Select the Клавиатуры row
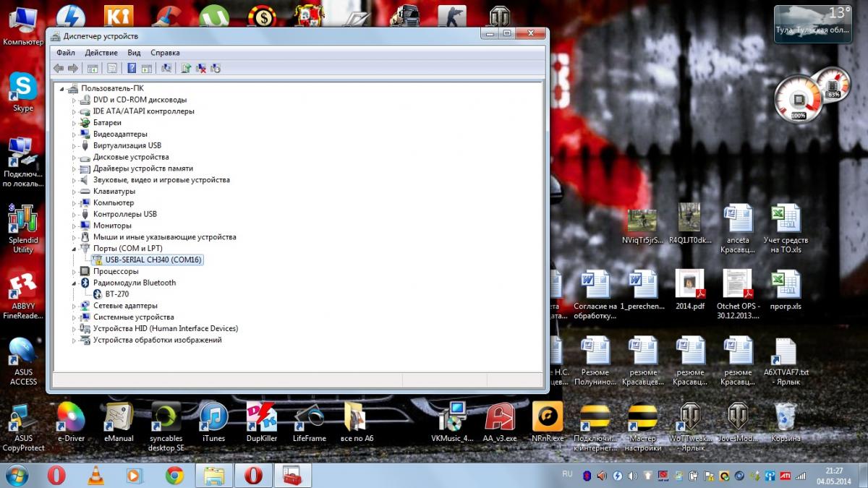The image size is (868, 488). [x=114, y=192]
